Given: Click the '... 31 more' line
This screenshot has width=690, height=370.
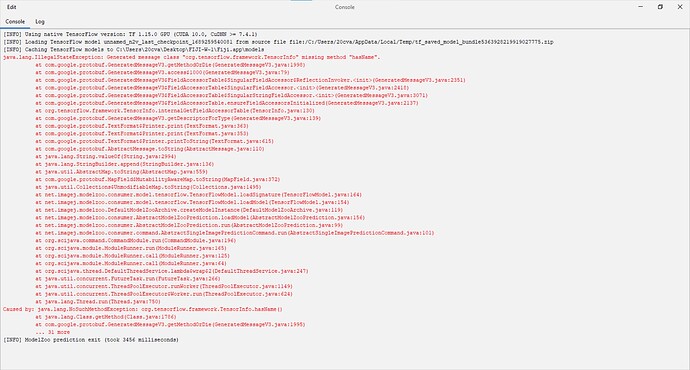Looking at the screenshot, I should (53, 332).
